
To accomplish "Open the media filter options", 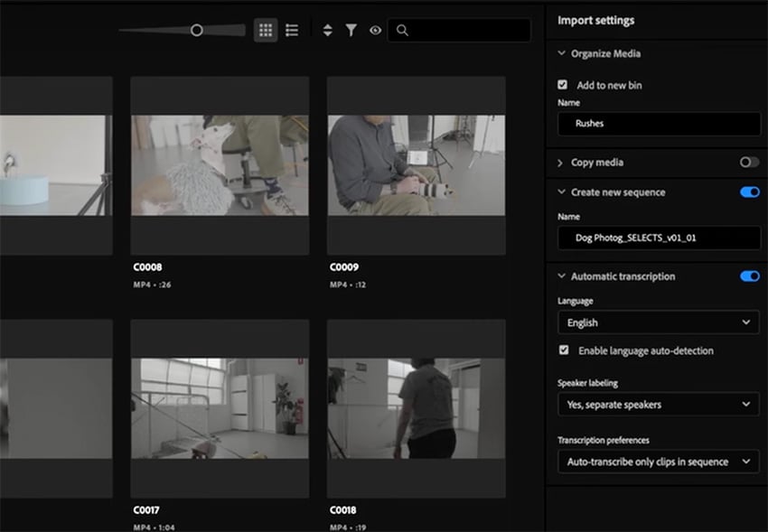I will (351, 29).
